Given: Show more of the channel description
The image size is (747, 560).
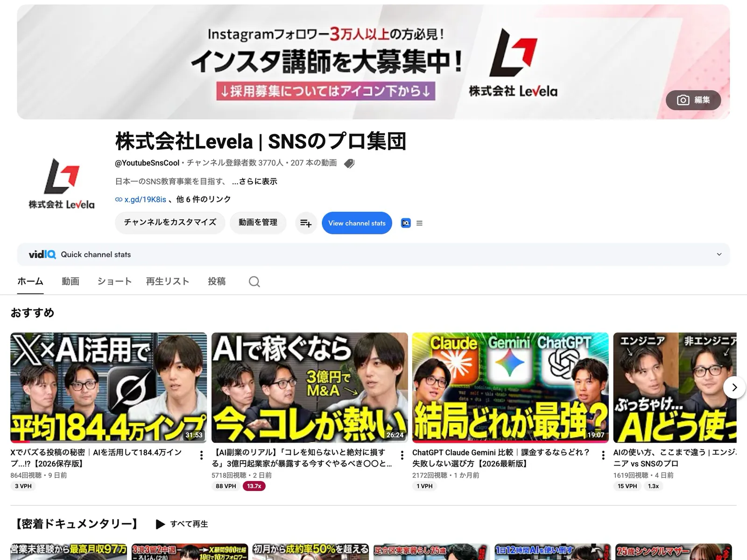Looking at the screenshot, I should (254, 181).
